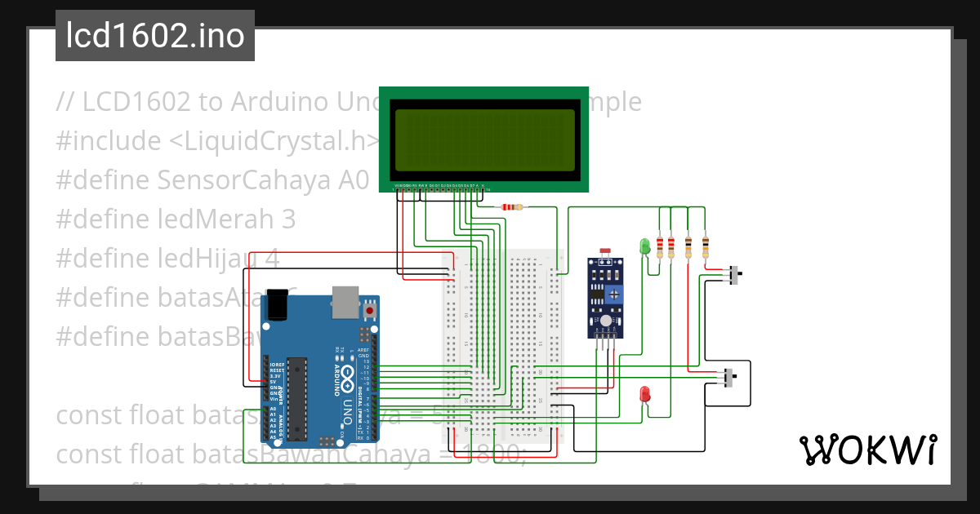Flip the upper slide switch
The image size is (980, 514).
pos(734,273)
